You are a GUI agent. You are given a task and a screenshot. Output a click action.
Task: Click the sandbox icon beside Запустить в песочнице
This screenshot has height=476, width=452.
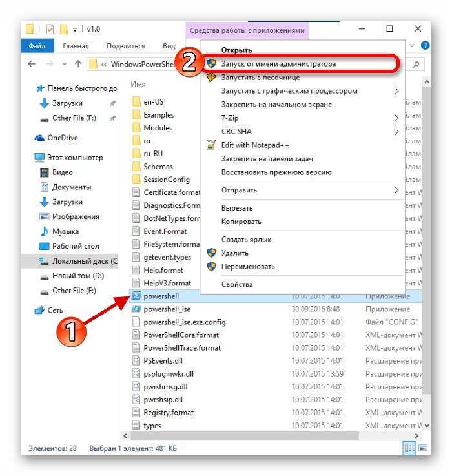click(x=211, y=77)
